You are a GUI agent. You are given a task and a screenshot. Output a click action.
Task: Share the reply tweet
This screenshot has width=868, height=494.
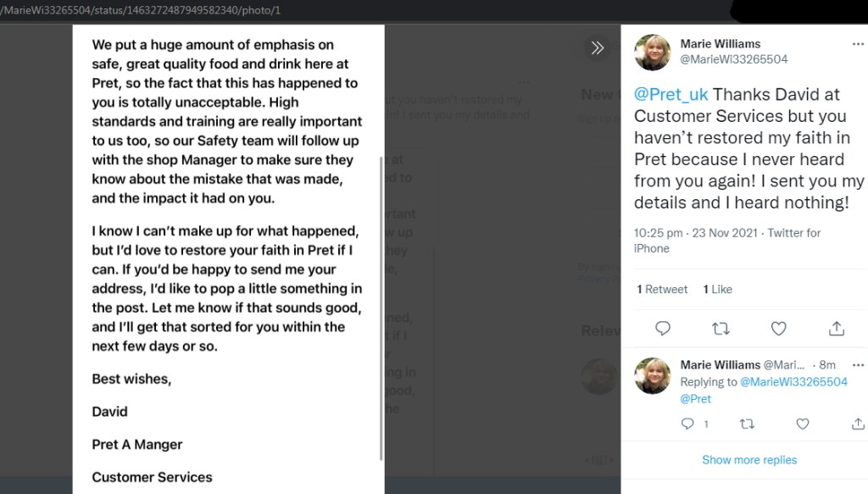pos(858,424)
